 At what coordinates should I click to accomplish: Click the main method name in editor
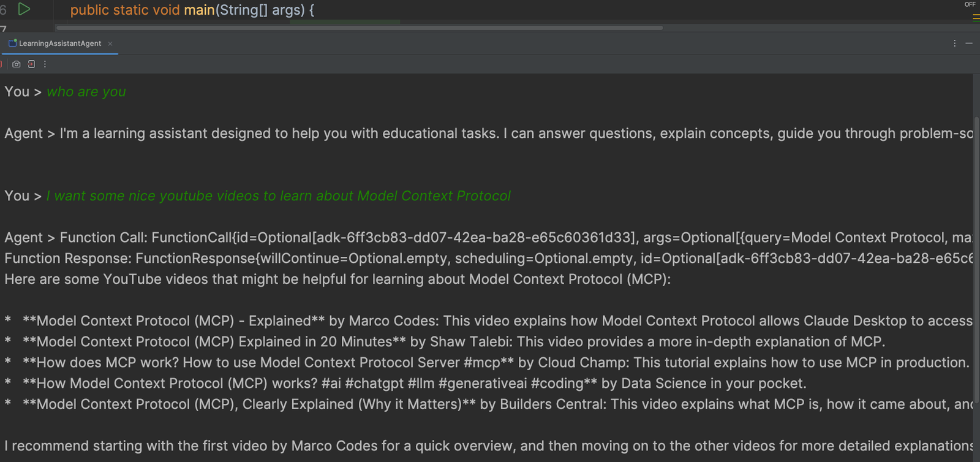click(x=199, y=10)
